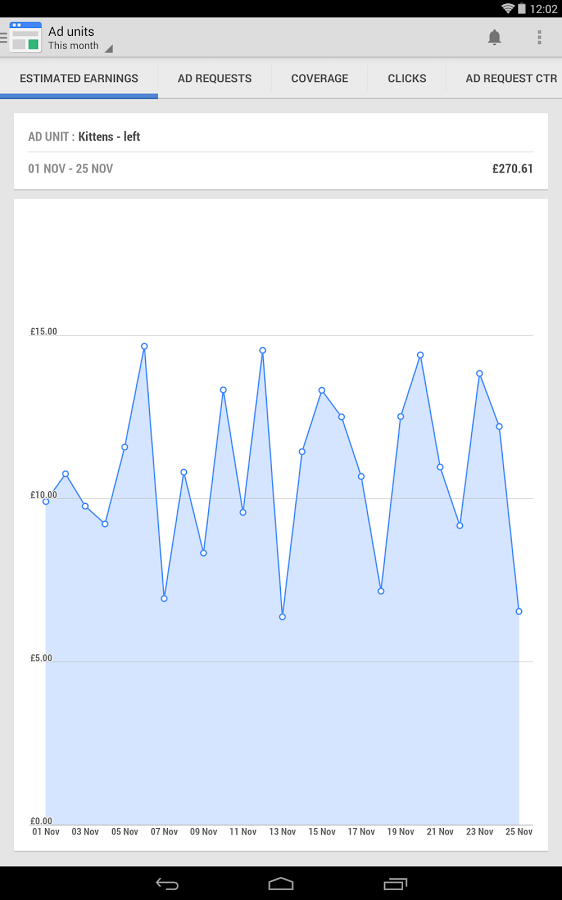
Task: Open the Ad units report spinner arrow
Action: pyautogui.click(x=108, y=49)
